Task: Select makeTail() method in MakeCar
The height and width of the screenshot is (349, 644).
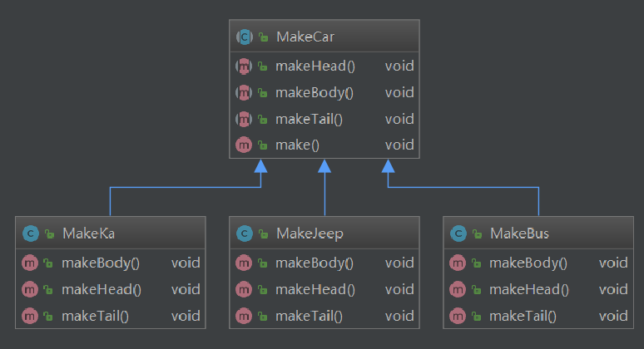Action: pos(310,119)
